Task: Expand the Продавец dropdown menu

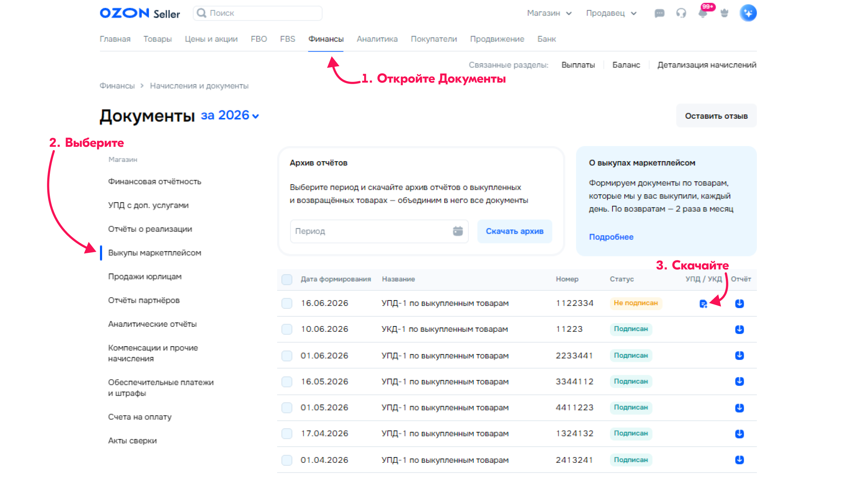Action: pyautogui.click(x=611, y=13)
